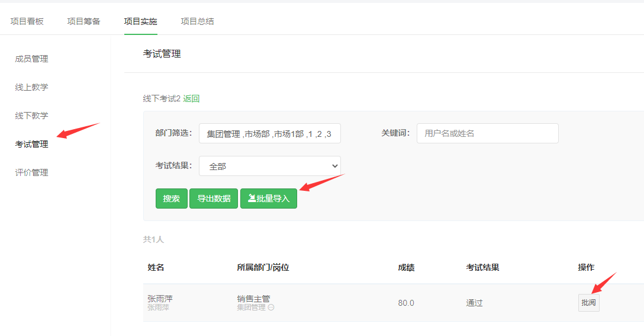644x336 pixels.
Task: Click the 所属部门/岗位 column header
Action: 263,268
